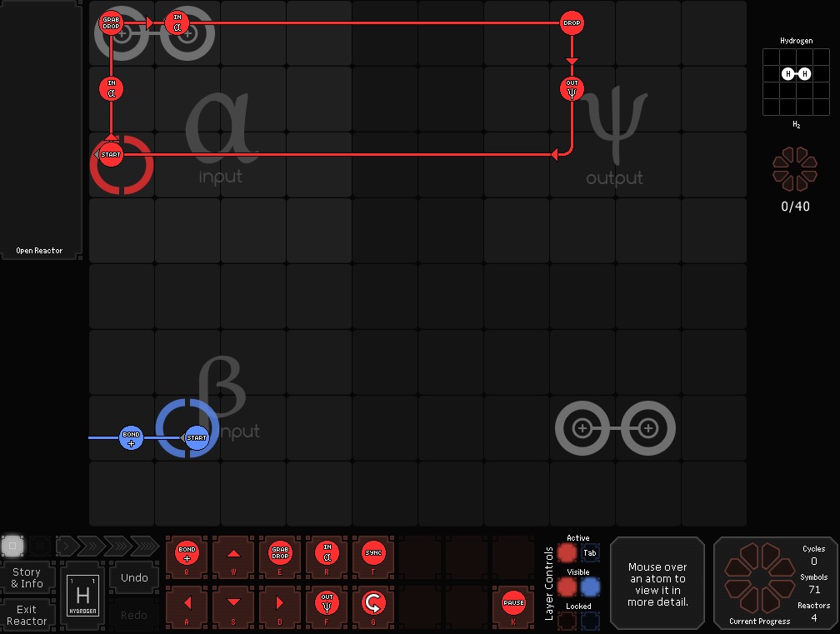This screenshot has height=634, width=840.
Task: Choose the In α instruction tool
Action: pyautogui.click(x=327, y=553)
